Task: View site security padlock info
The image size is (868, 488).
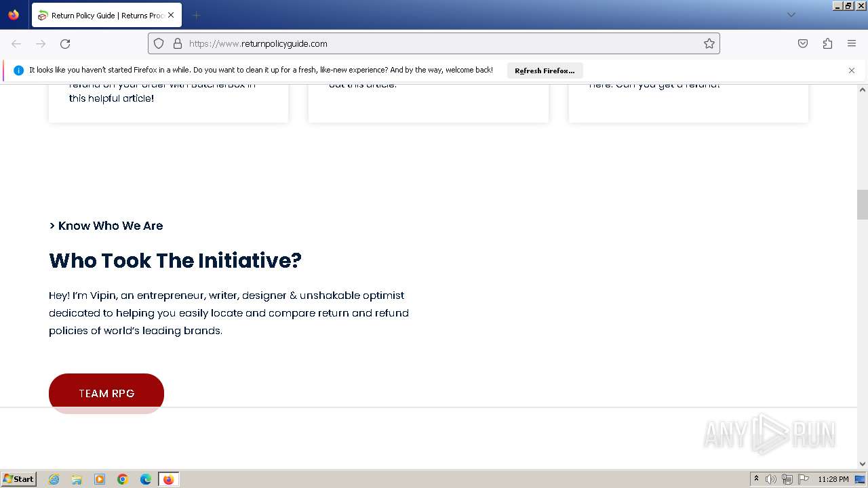Action: (178, 43)
